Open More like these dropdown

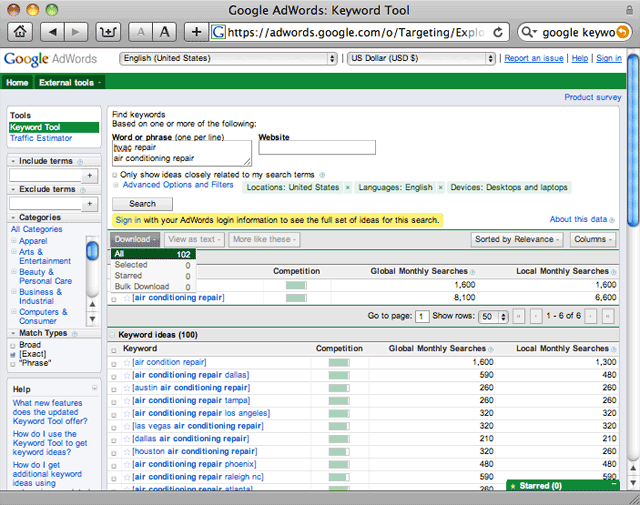coord(264,239)
